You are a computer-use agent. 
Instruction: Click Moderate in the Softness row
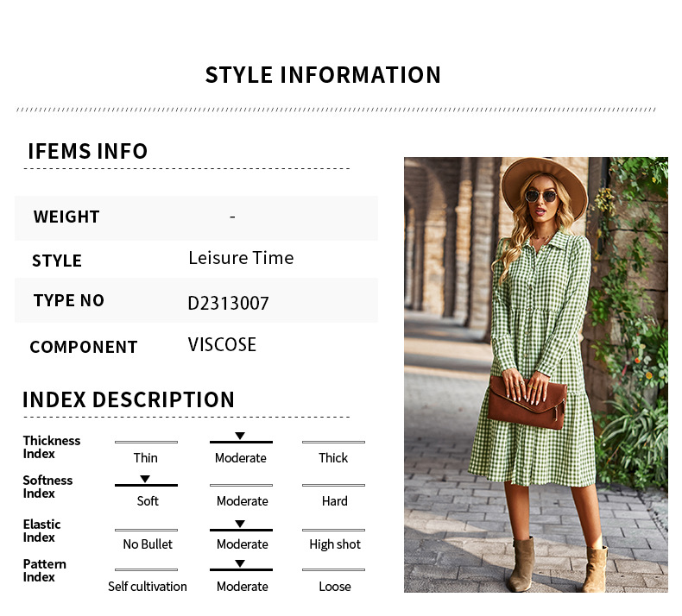[x=243, y=500]
